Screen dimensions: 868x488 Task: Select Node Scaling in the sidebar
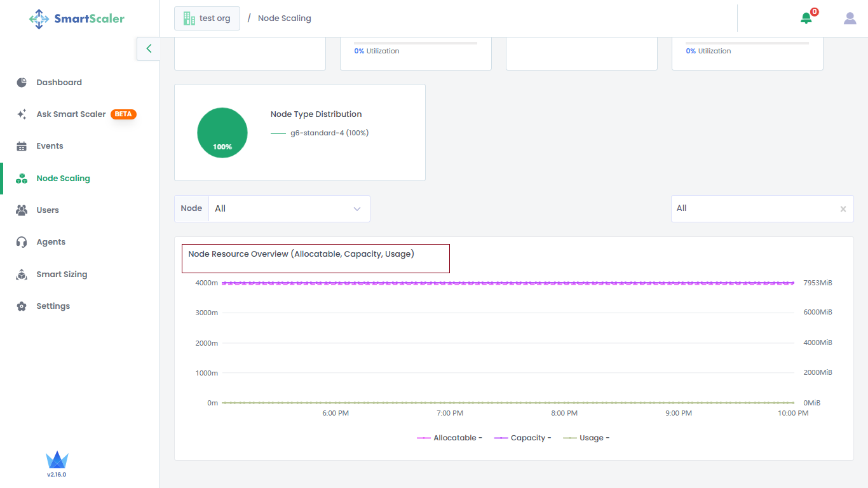pyautogui.click(x=63, y=179)
